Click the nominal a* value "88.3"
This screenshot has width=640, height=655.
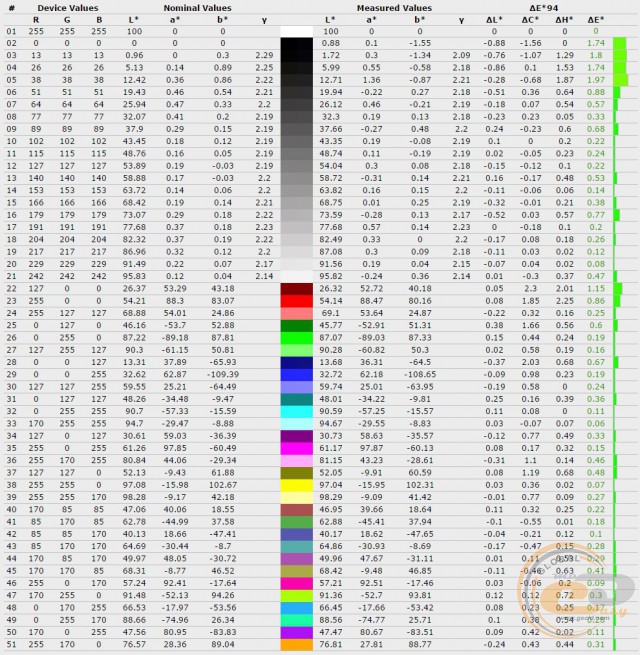pos(175,301)
